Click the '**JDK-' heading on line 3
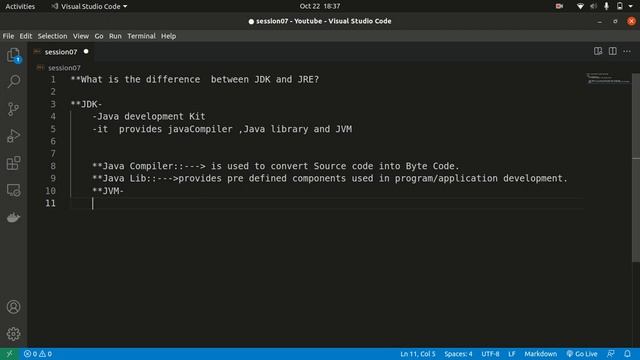640x360 pixels. coord(86,104)
